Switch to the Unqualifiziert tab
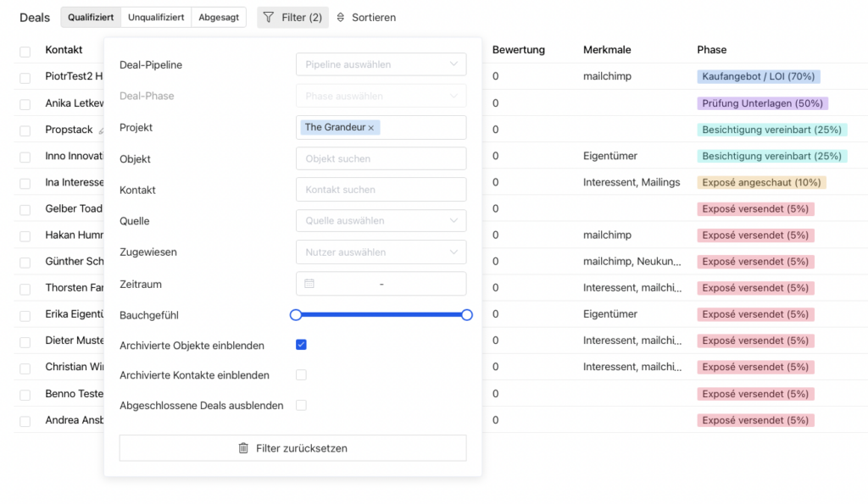The width and height of the screenshot is (868, 504). tap(156, 16)
